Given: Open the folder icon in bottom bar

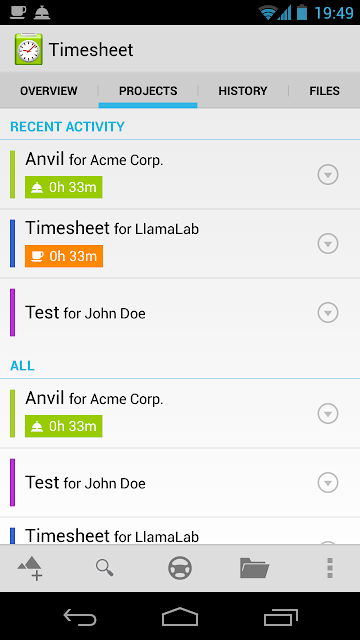Looking at the screenshot, I should 255,568.
